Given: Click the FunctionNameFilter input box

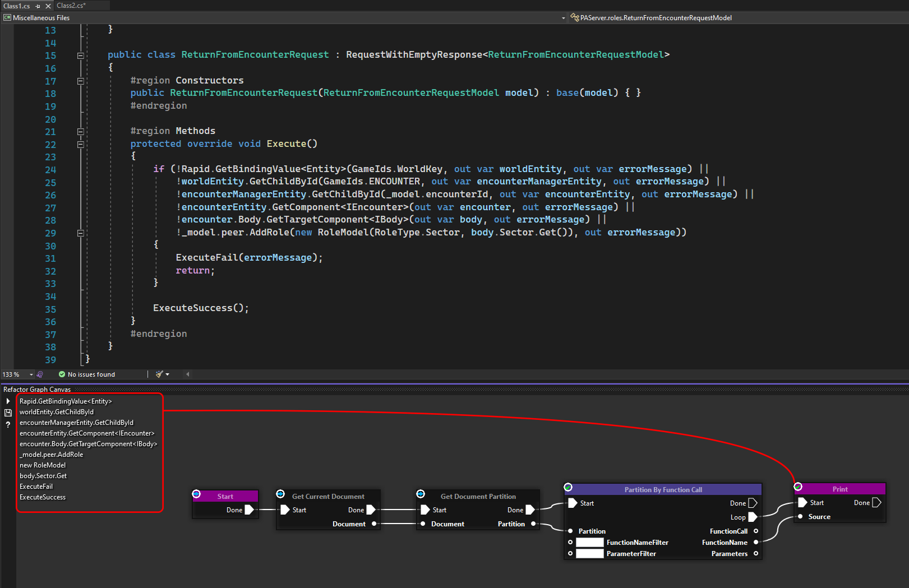Looking at the screenshot, I should tap(590, 543).
